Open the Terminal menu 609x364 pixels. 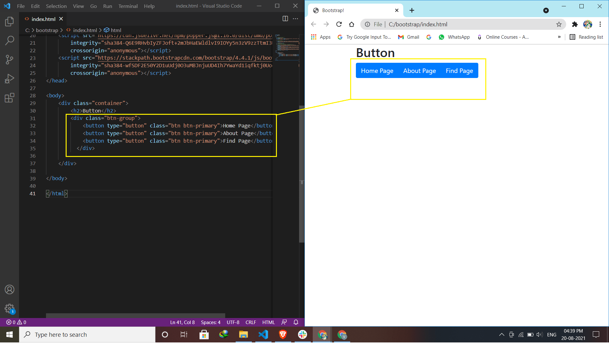(128, 6)
